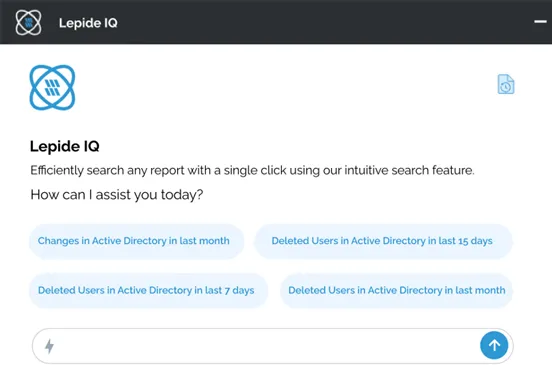
Task: Click 'How can I assist you today?' text
Action: click(117, 195)
